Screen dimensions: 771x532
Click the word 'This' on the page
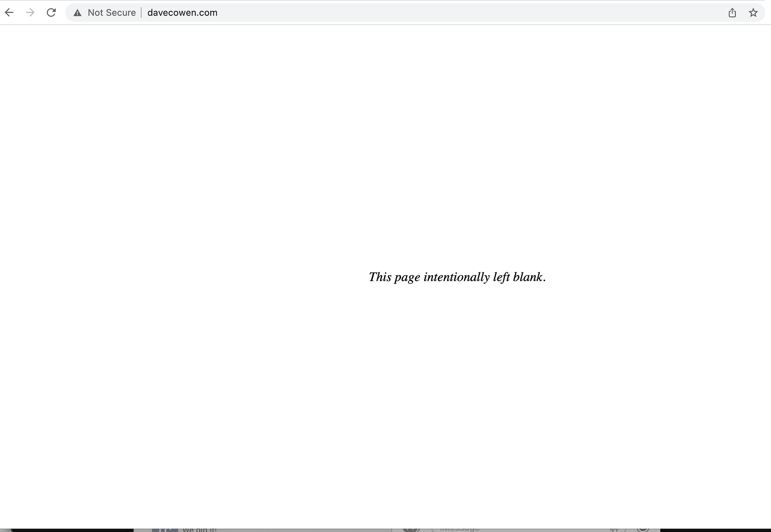tap(380, 277)
